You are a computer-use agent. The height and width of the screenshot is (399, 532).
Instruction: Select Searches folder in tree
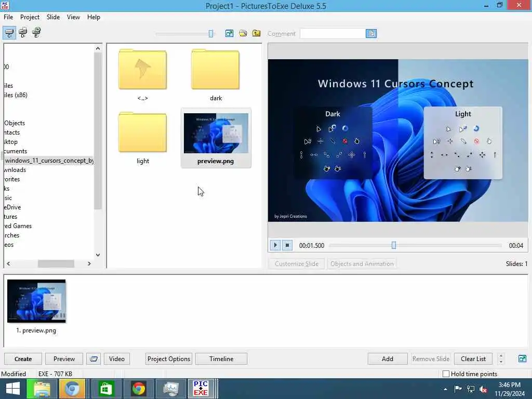point(12,235)
